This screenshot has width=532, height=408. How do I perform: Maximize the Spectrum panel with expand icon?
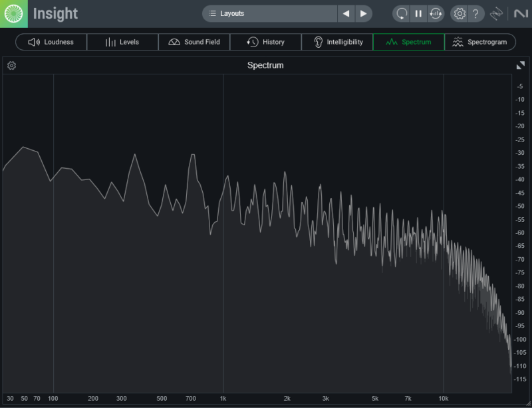click(520, 65)
